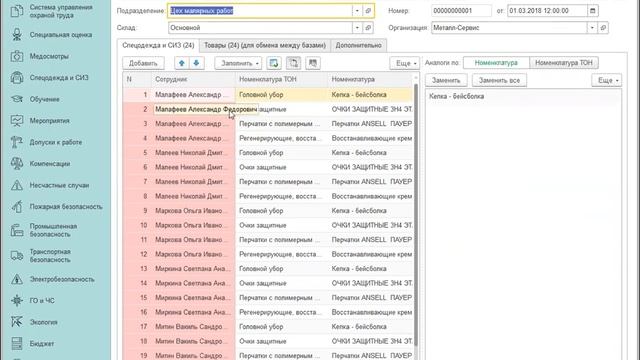Viewport: 640px width, 360px height.
Task: Click the Заменить все button
Action: [499, 80]
